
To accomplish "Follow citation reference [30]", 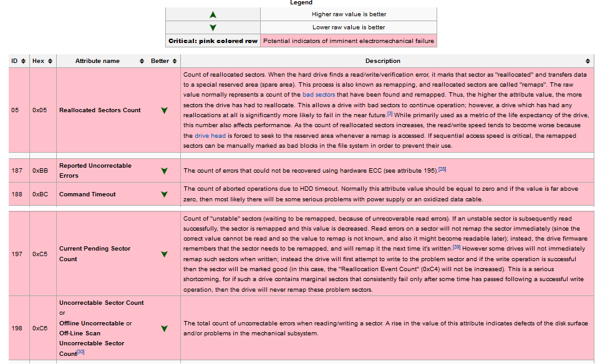I will tap(80, 352).
